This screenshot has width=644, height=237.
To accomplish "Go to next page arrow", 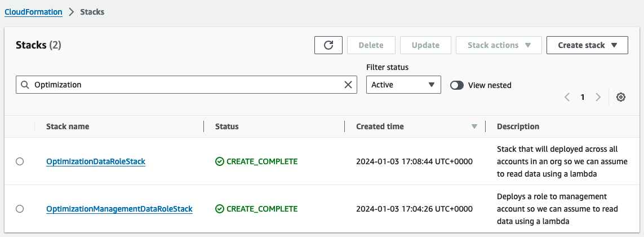I will (598, 97).
